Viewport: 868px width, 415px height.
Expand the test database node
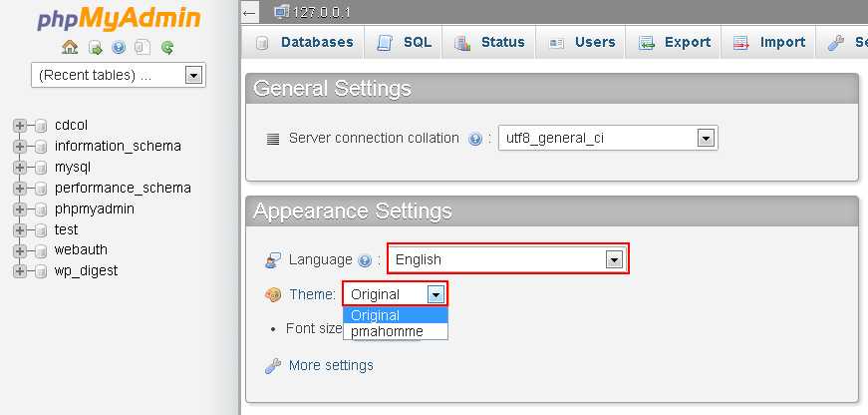pos(19,229)
